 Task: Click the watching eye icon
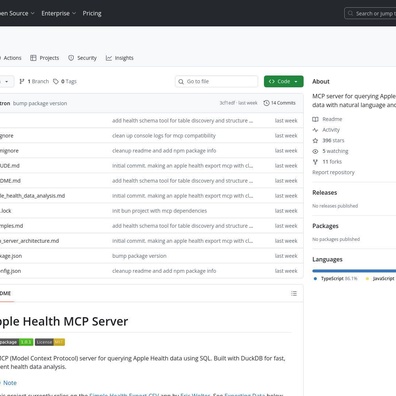[x=315, y=151]
